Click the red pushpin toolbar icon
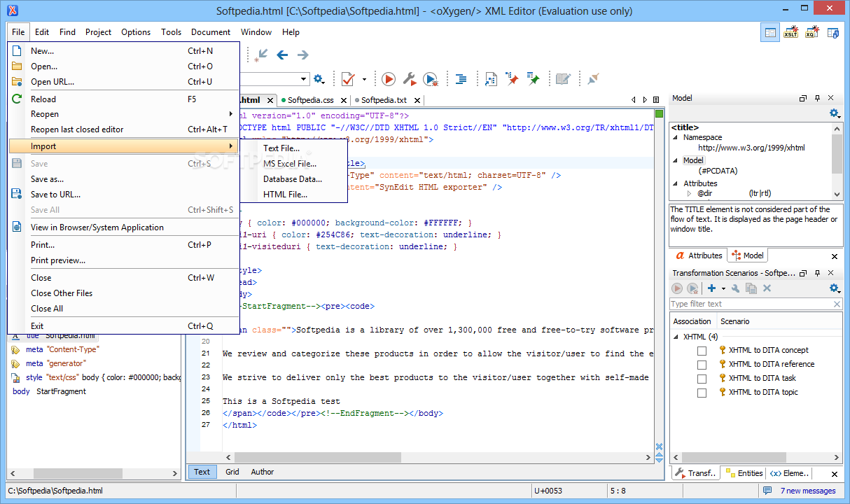Image resolution: width=850 pixels, height=504 pixels. [513, 79]
